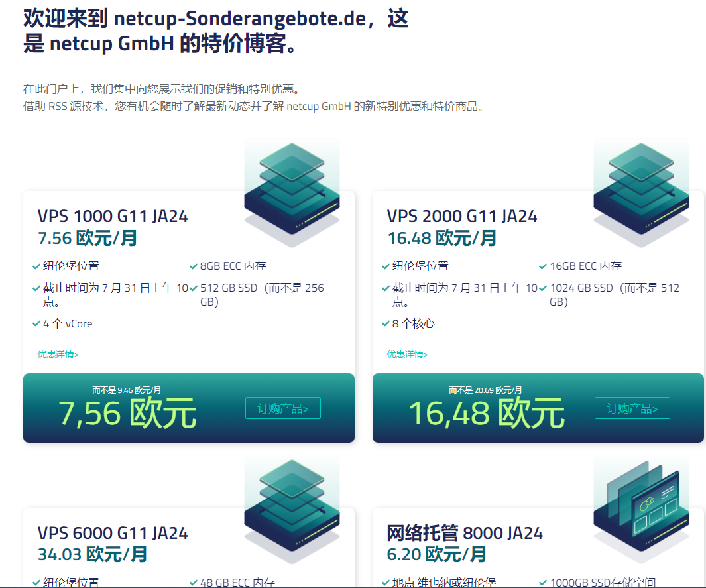Click the deadline text in the VPS 1000 card

point(115,295)
